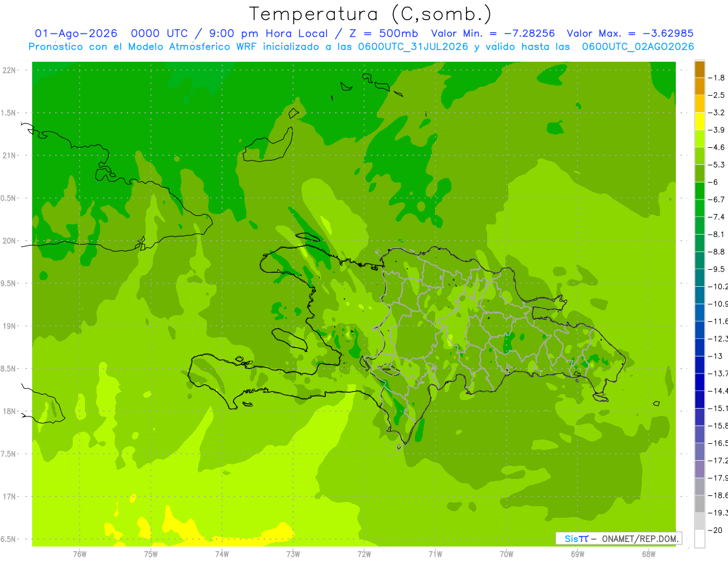Click the '17N' latitude label
Image resolution: width=728 pixels, height=562 pixels.
[10, 497]
